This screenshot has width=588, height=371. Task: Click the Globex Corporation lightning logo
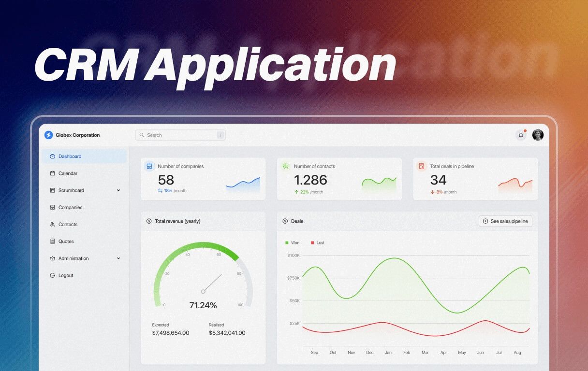[48, 135]
